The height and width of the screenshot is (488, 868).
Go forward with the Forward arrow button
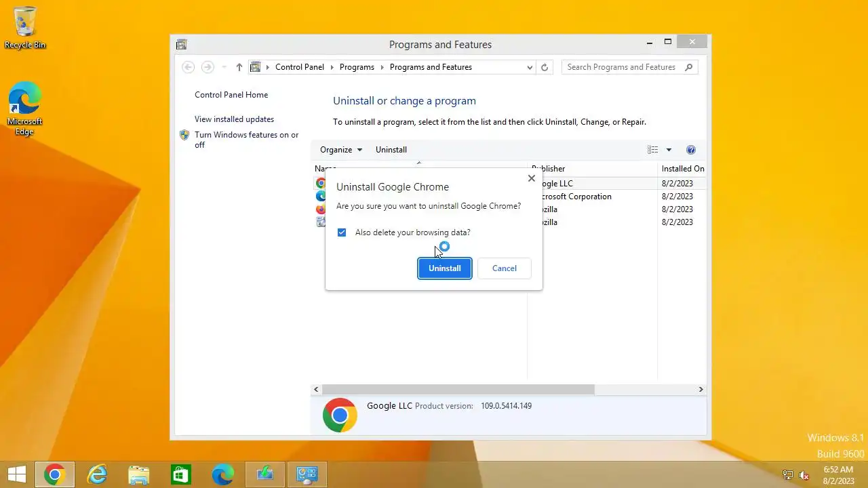pos(208,67)
